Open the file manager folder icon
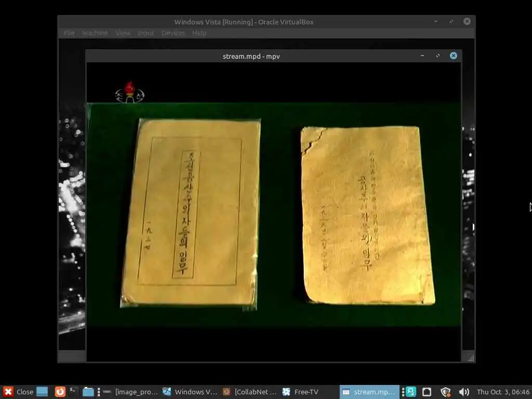Screen dimensions: 532x399 (x=88, y=392)
